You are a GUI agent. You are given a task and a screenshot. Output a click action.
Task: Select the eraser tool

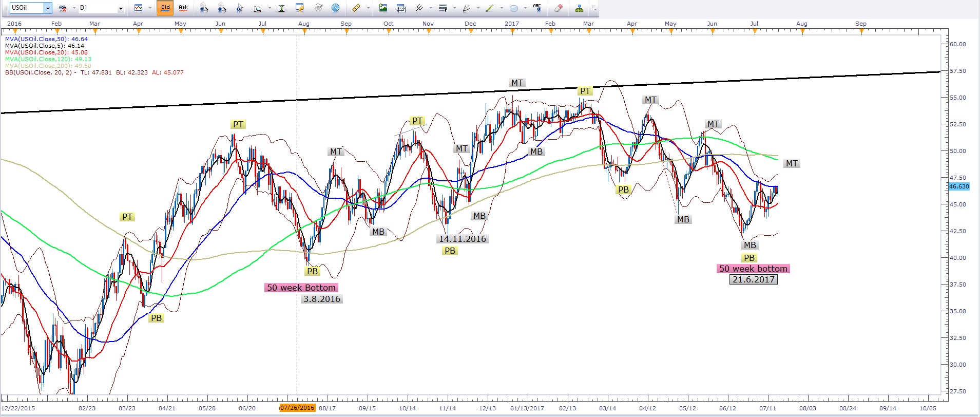pos(559,8)
